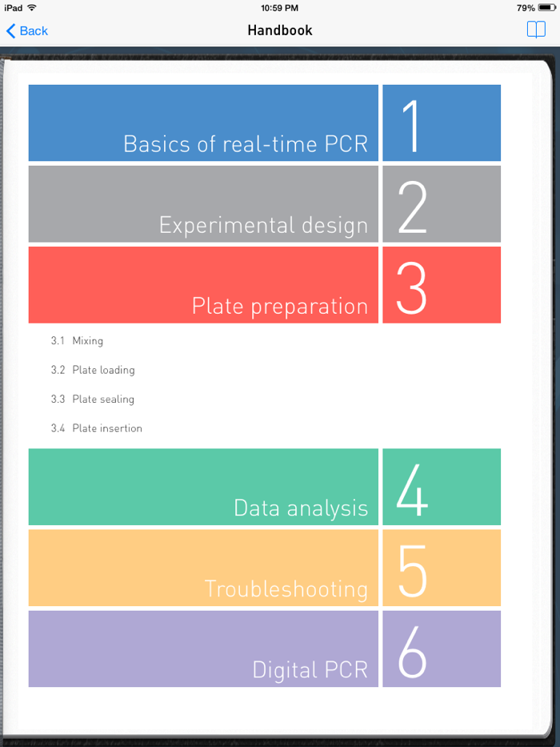Open the Basics of real-time PCR chapter
This screenshot has height=747, width=560.
[x=203, y=122]
